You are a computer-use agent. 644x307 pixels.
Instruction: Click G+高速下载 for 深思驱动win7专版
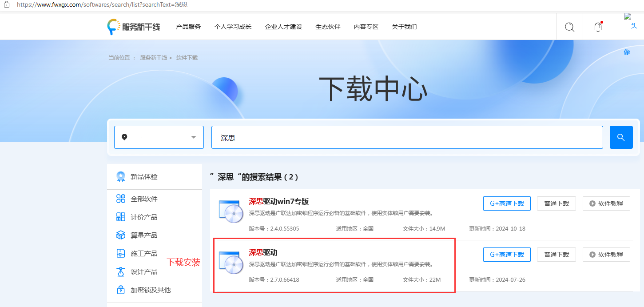click(x=507, y=203)
